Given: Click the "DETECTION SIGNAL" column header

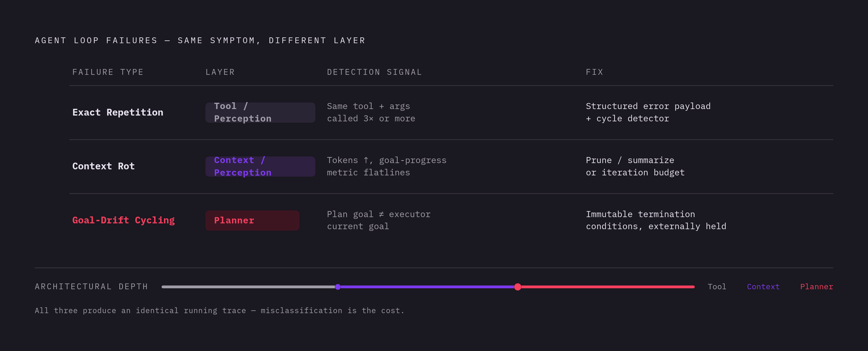Looking at the screenshot, I should pyautogui.click(x=374, y=72).
